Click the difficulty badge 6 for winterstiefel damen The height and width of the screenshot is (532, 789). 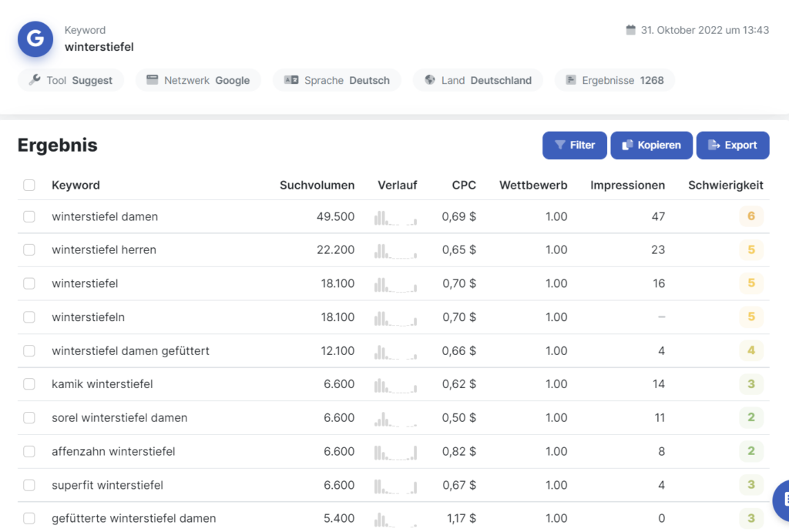coord(751,216)
